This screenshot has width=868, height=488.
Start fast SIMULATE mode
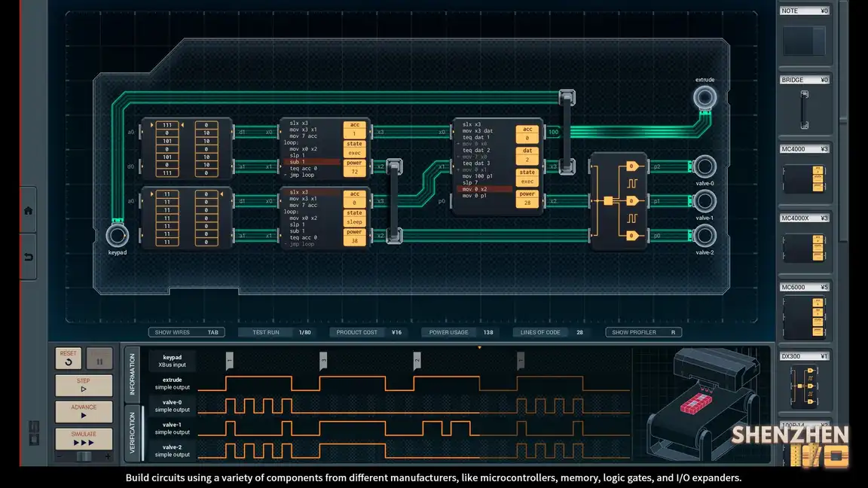tap(84, 439)
